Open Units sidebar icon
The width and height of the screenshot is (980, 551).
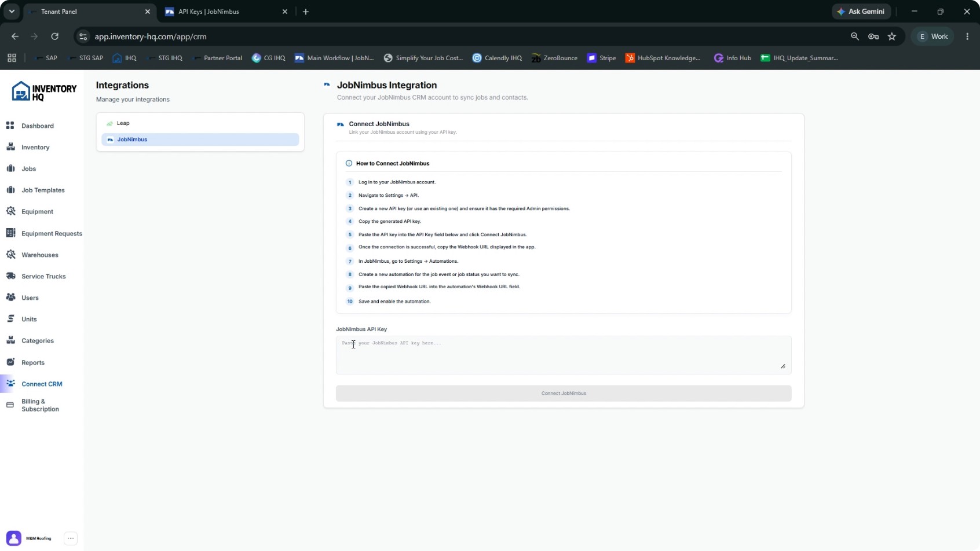[x=10, y=319]
